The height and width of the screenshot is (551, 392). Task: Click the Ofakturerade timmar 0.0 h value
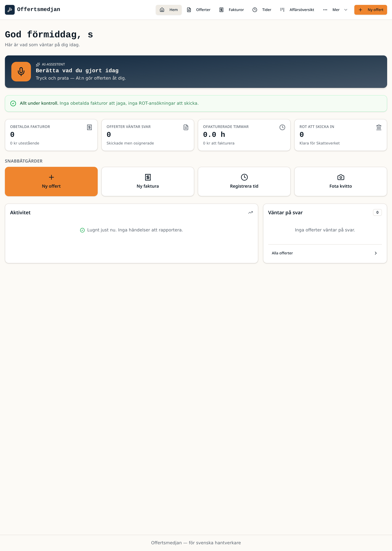tap(214, 135)
